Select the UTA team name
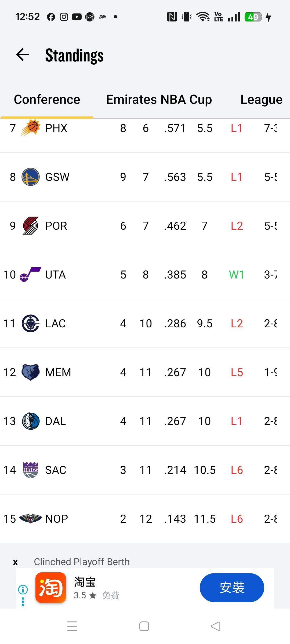The height and width of the screenshot is (644, 290). (56, 275)
